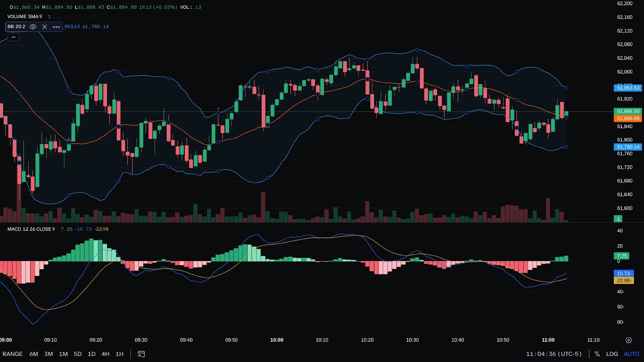The image size is (644, 362).
Task: Select the 09:30 time axis marker
Action: click(x=141, y=340)
